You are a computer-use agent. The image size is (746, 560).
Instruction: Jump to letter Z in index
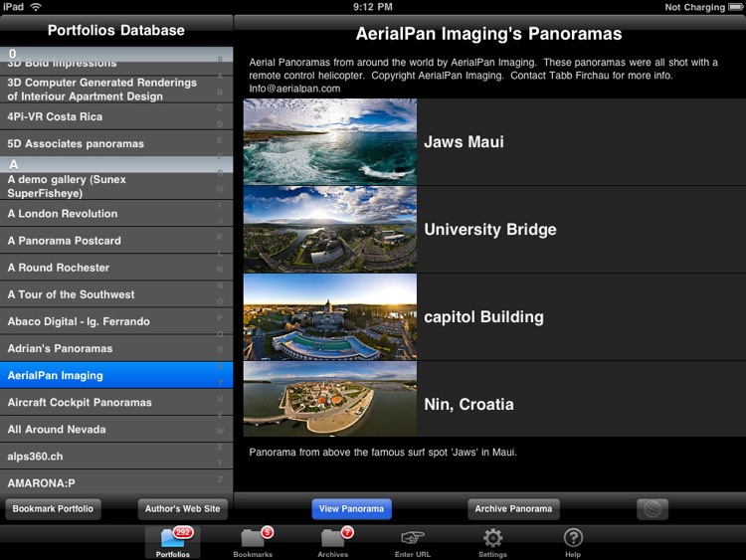tap(220, 479)
